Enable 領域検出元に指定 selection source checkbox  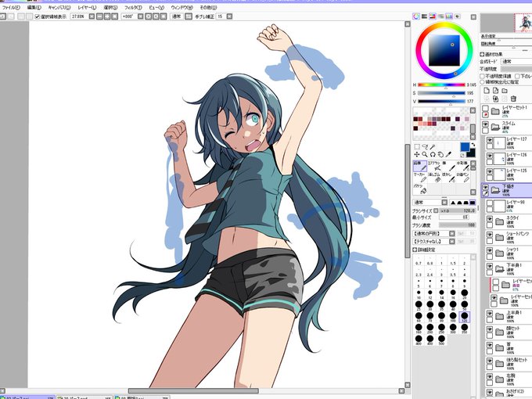click(482, 82)
